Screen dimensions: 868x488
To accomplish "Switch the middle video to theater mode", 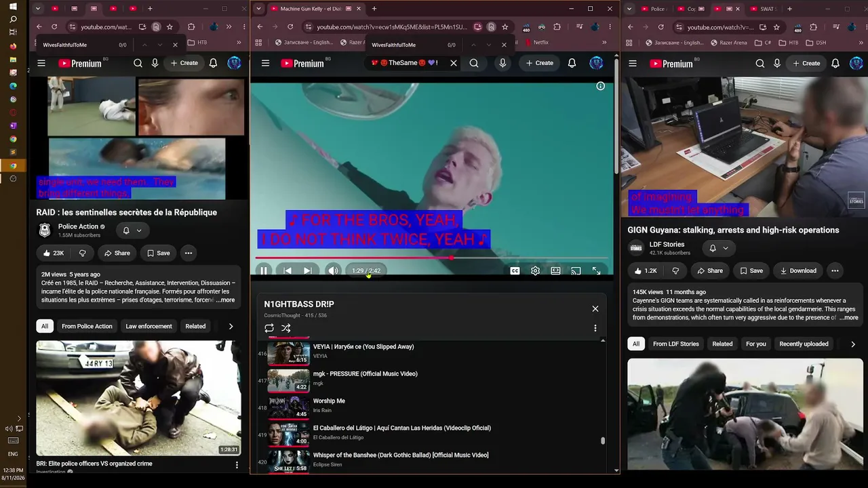I will coord(555,270).
